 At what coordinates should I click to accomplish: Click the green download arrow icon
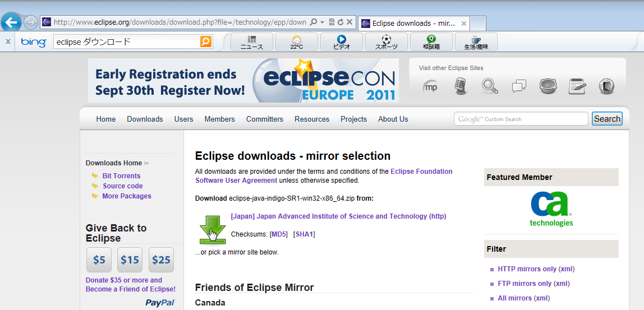coord(213,229)
